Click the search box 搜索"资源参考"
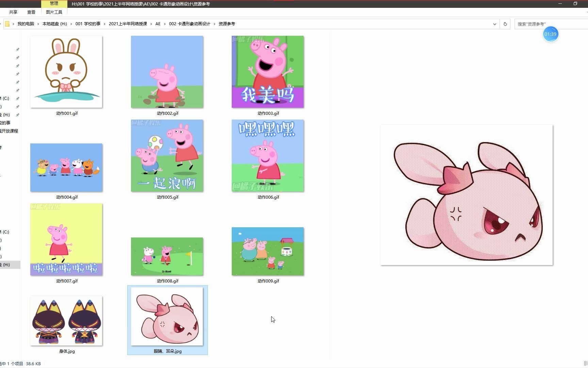Viewport: 588px width, 368px height. [551, 24]
